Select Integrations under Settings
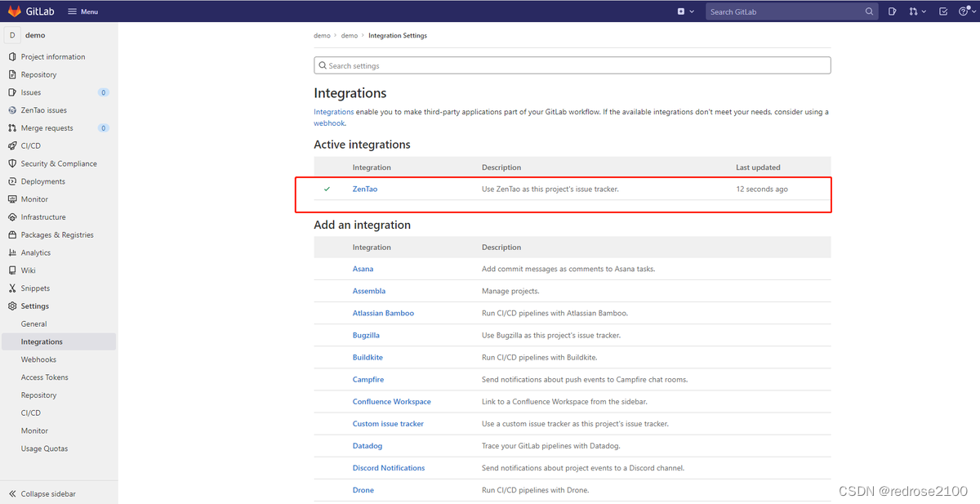The image size is (980, 504). click(42, 341)
